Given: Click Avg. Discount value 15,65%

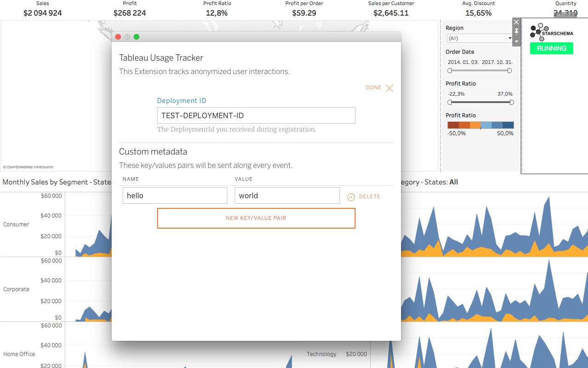Looking at the screenshot, I should coord(478,13).
